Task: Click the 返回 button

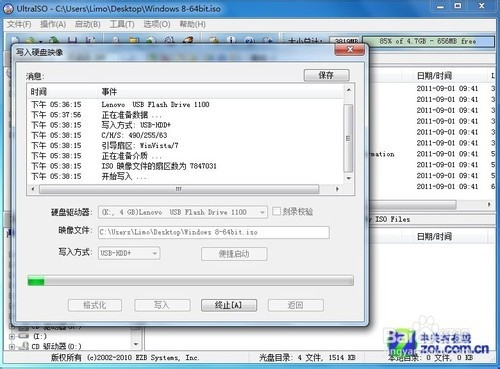Action: pyautogui.click(x=296, y=305)
